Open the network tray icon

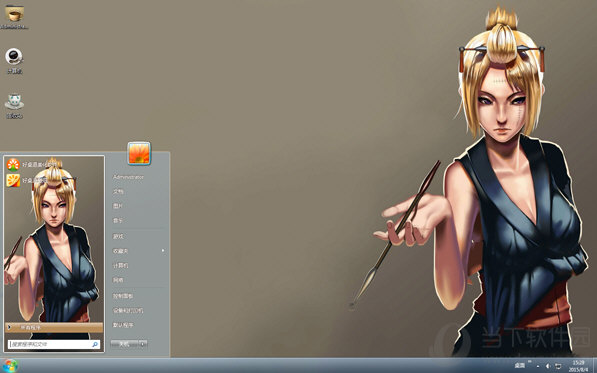pyautogui.click(x=558, y=366)
